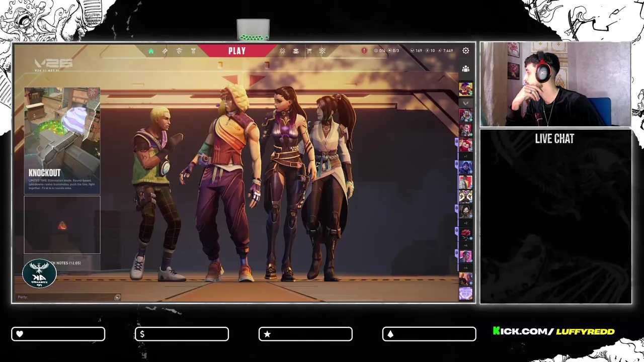The image size is (644, 362).
Task: Expand the +1 hidden friends group
Action: pos(466,156)
